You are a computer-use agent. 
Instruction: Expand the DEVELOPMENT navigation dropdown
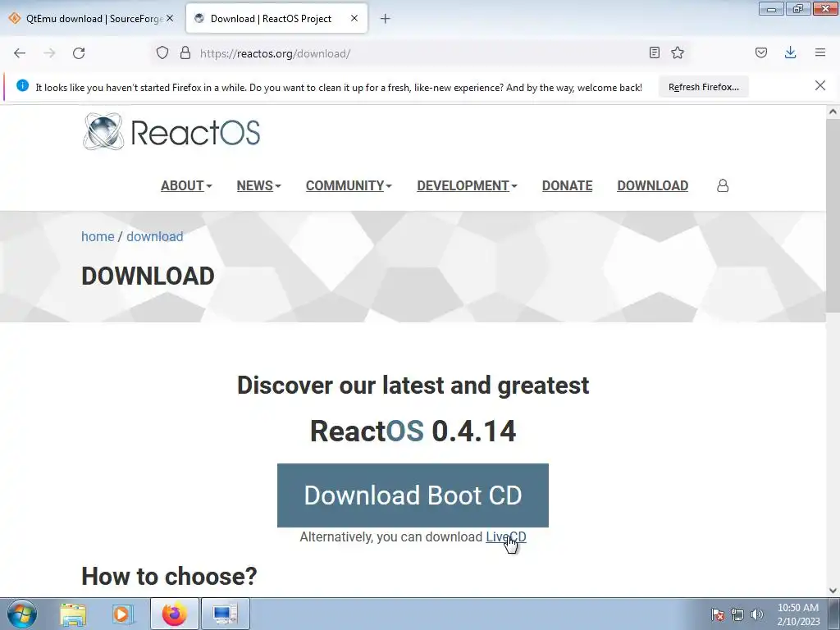pyautogui.click(x=467, y=185)
